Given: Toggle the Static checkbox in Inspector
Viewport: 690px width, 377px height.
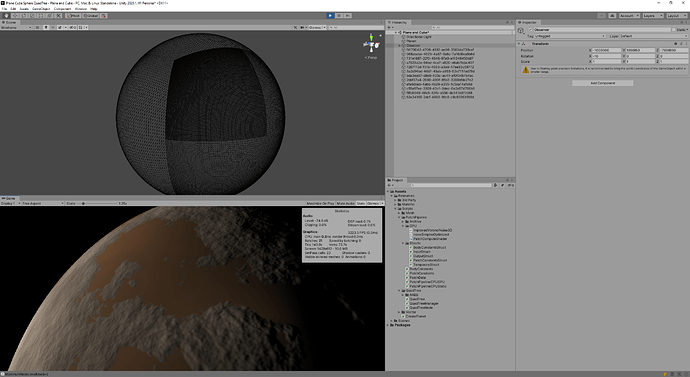Looking at the screenshot, I should pos(674,29).
